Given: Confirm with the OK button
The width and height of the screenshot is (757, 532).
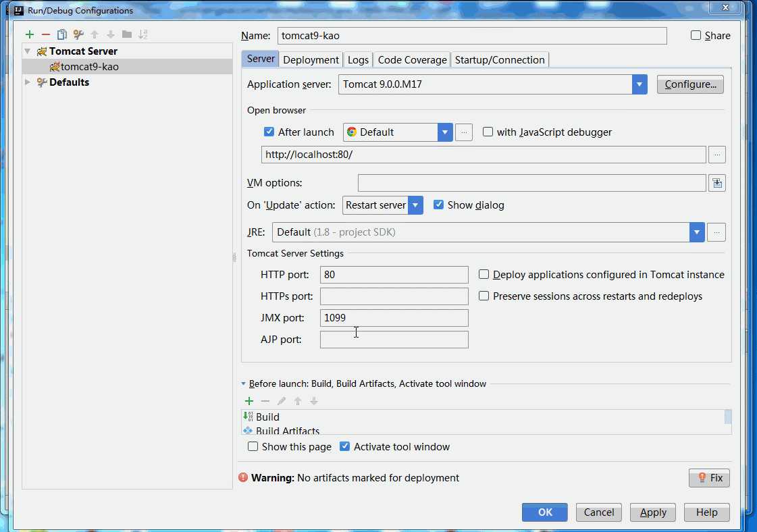Looking at the screenshot, I should 544,512.
